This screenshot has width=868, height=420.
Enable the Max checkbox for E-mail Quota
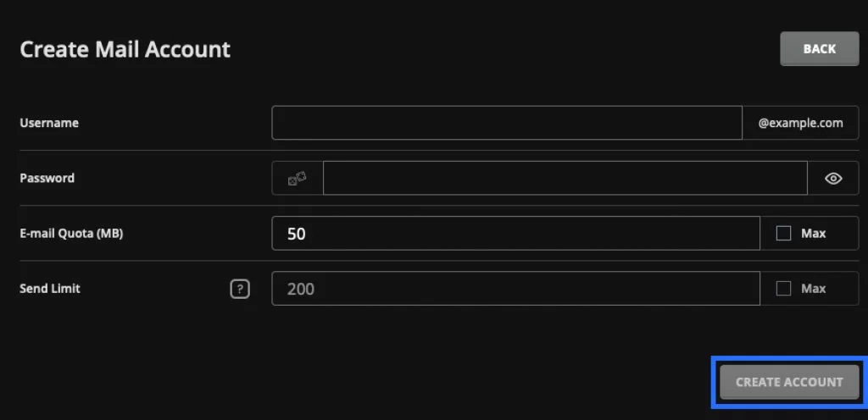pyautogui.click(x=783, y=234)
